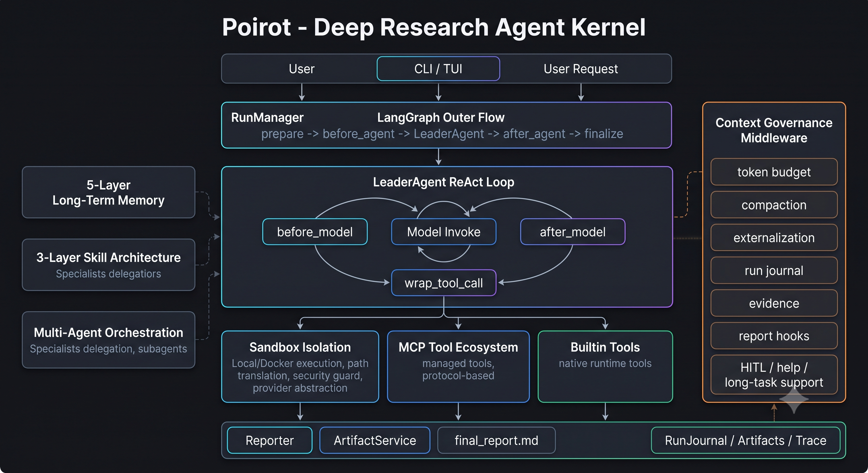Select the ArtifactService box
This screenshot has height=473, width=868.
pos(375,440)
